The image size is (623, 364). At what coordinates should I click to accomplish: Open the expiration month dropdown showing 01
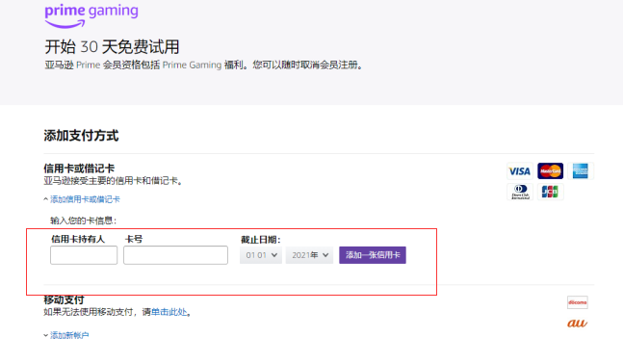pyautogui.click(x=261, y=255)
